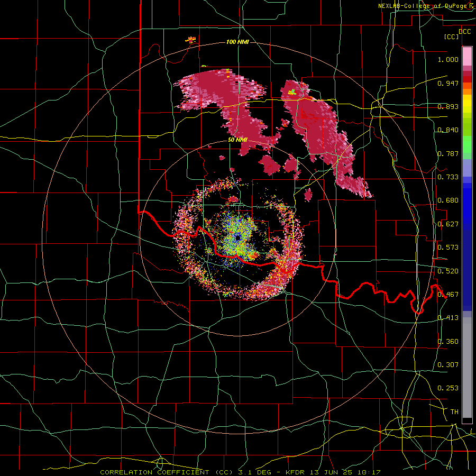
Task: Click the 0.253 scale value
Action: (448, 388)
